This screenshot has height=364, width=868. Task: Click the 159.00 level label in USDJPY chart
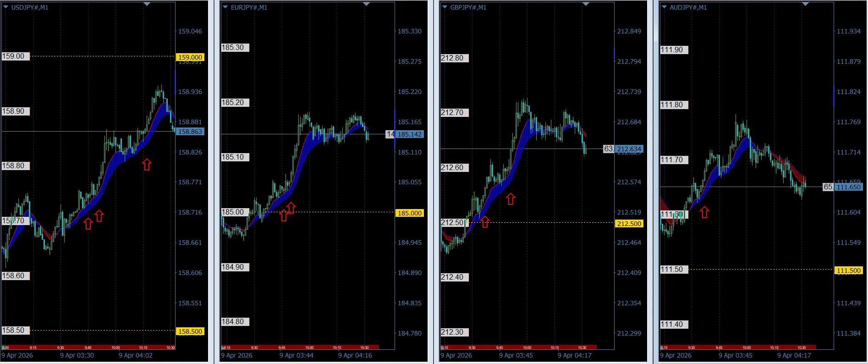pyautogui.click(x=16, y=56)
